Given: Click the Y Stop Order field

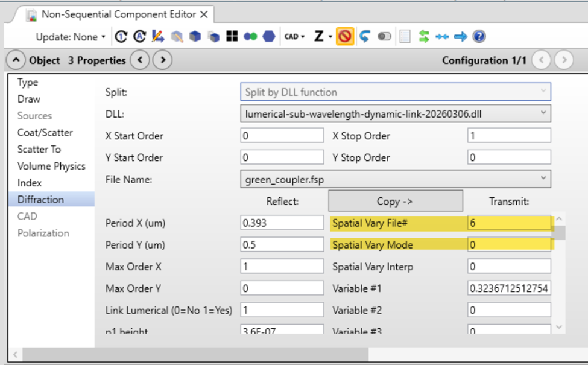Looking at the screenshot, I should coord(509,157).
